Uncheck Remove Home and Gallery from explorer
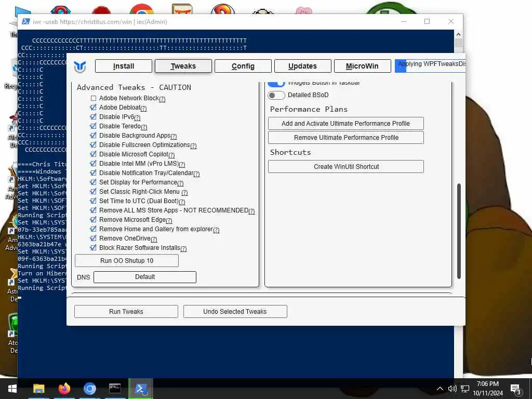532x399 pixels. tap(94, 229)
